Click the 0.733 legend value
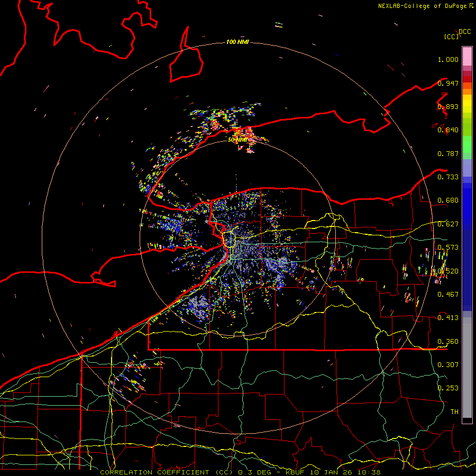 (x=448, y=177)
